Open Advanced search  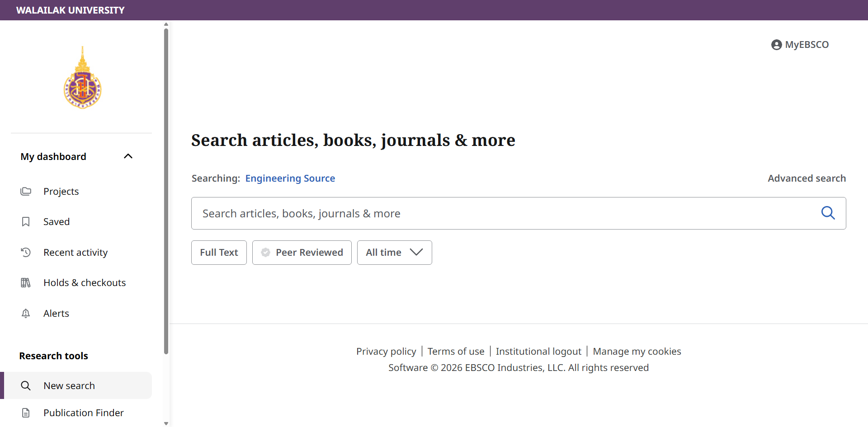click(x=807, y=178)
